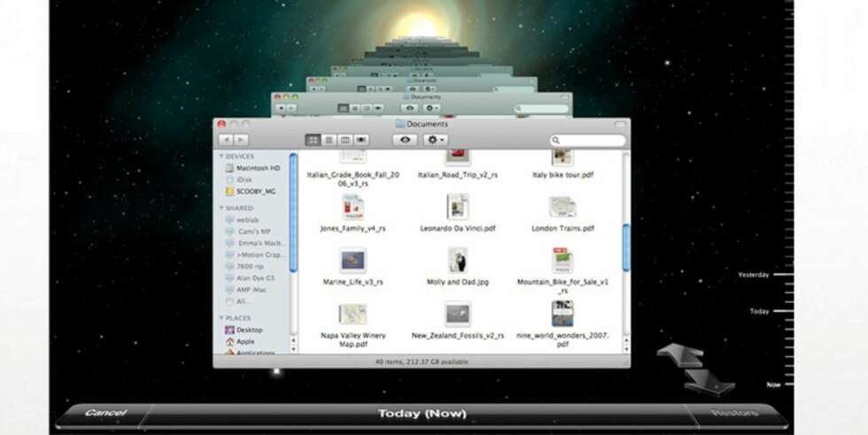Screen dimensions: 868x435
Task: Click the previous Documents window snapshot behind
Action: tap(421, 104)
